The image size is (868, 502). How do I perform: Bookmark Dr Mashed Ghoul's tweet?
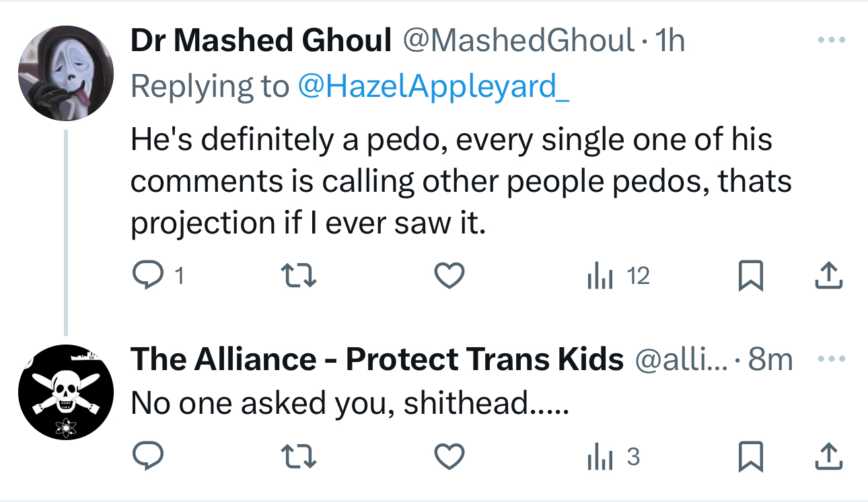[x=751, y=276]
